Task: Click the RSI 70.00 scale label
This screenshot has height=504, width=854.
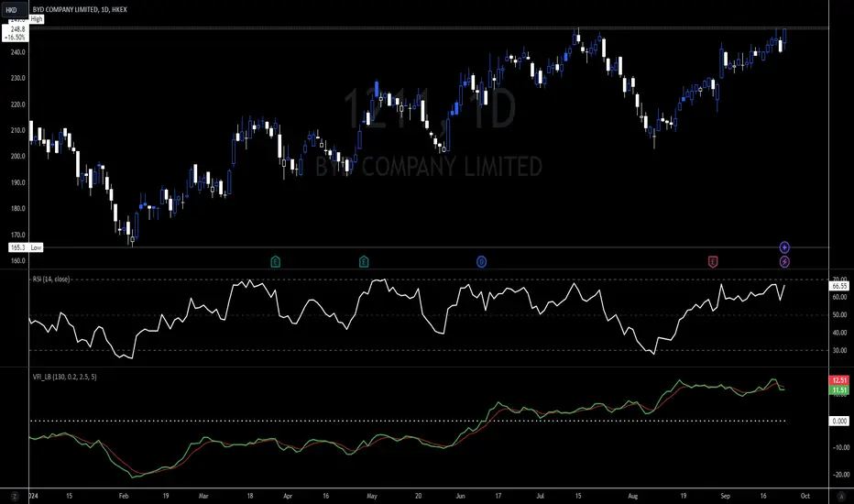Action: (x=839, y=279)
